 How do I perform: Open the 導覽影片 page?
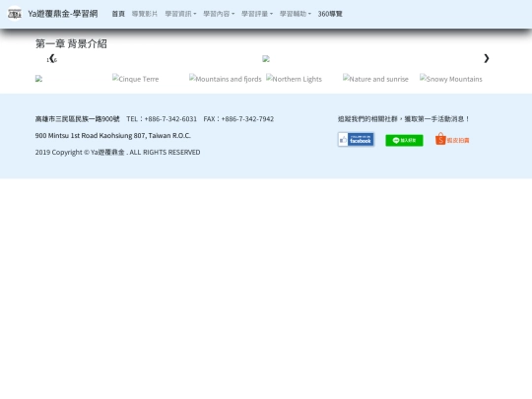[x=145, y=14]
